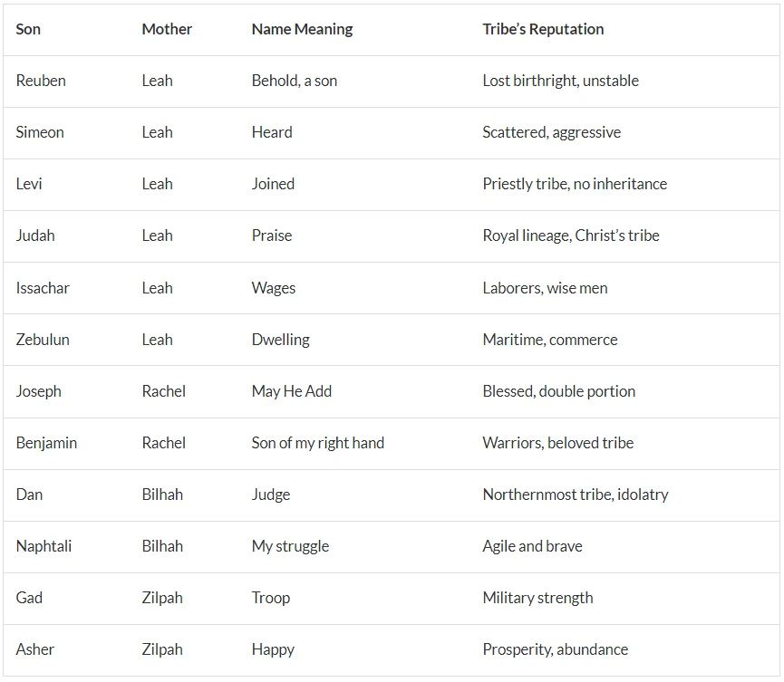Image resolution: width=784 pixels, height=682 pixels.
Task: Click the "Judah" row name
Action: [x=35, y=235]
